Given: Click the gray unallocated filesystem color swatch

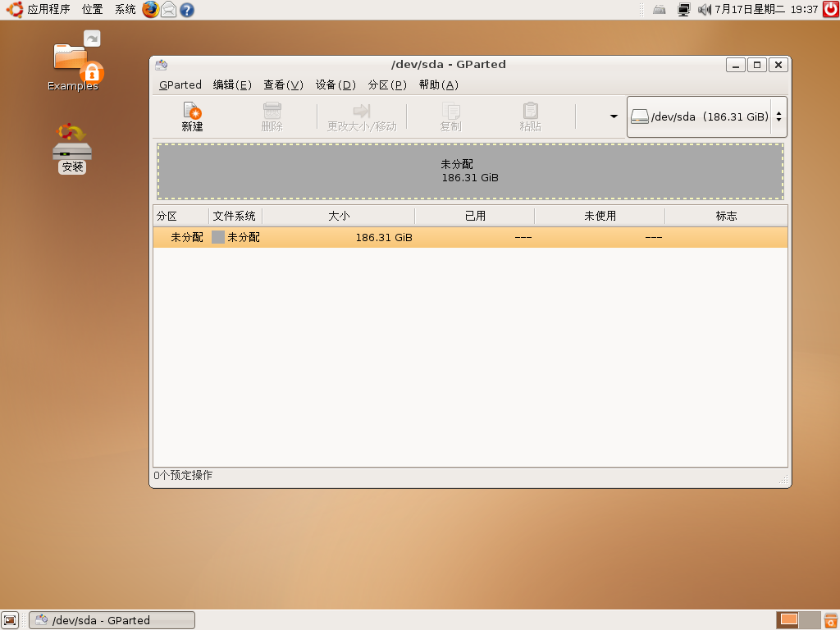Looking at the screenshot, I should click(x=218, y=237).
